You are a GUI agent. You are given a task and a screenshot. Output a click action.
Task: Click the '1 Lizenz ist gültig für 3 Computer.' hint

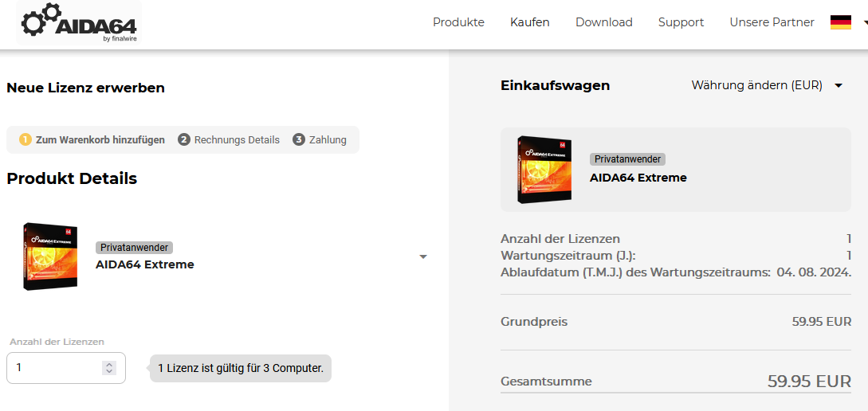point(241,368)
